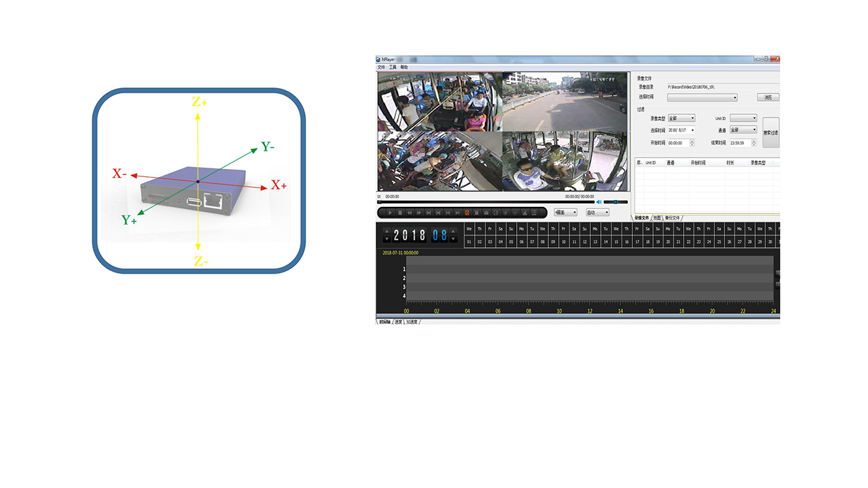
Task: Click the rewind (fast backward) icon
Action: [409, 213]
